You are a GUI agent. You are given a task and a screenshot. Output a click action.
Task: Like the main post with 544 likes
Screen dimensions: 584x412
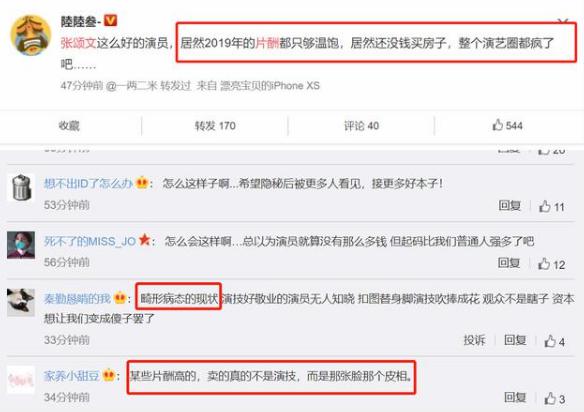click(x=507, y=126)
